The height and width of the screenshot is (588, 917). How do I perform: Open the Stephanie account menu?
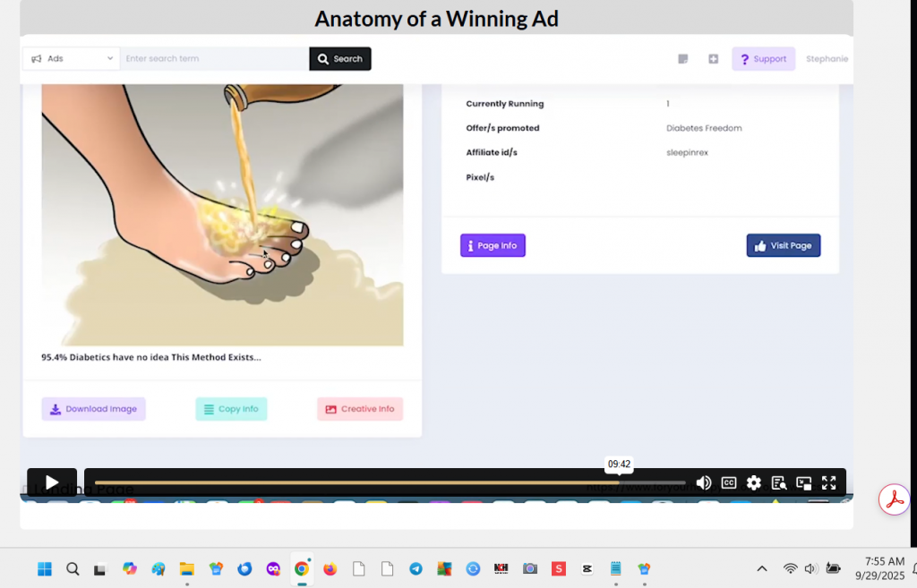point(827,59)
